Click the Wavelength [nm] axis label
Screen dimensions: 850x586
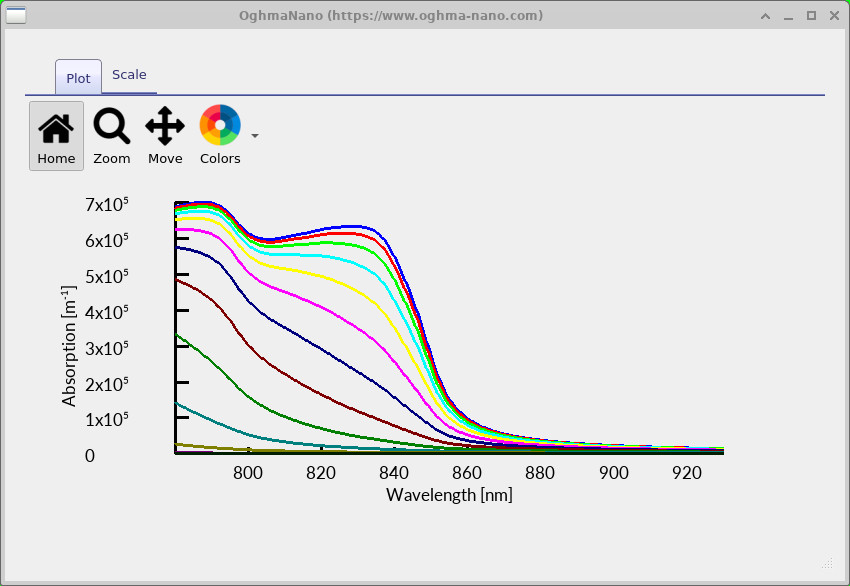(x=449, y=495)
